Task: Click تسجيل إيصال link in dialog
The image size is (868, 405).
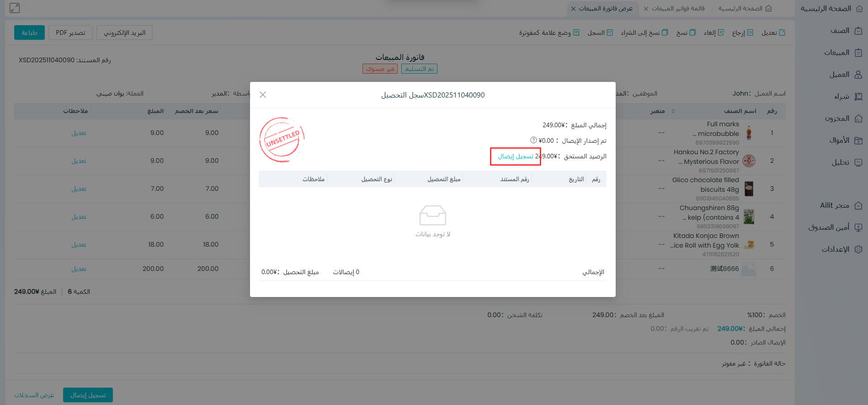Action: coord(516,157)
